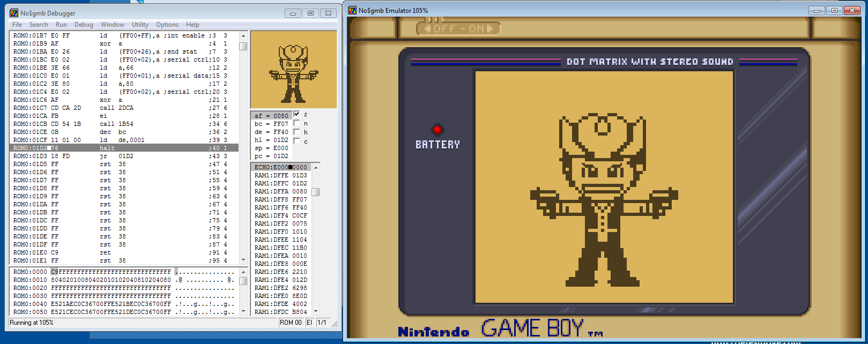Viewport: 868px width, 344px height.
Task: Click the 'bc = FF07' register
Action: click(x=271, y=124)
